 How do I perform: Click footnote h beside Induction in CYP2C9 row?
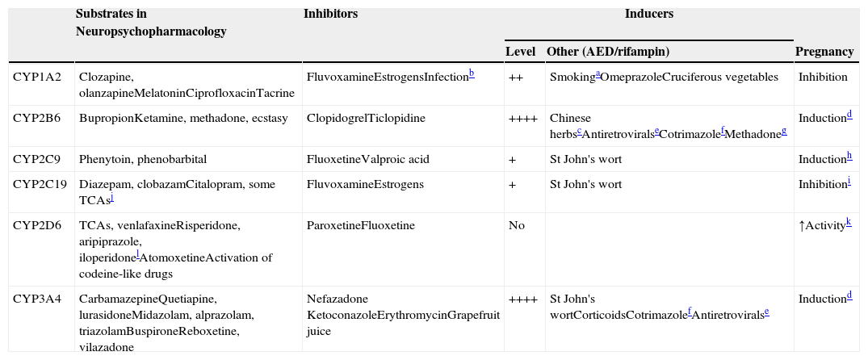[x=849, y=156]
